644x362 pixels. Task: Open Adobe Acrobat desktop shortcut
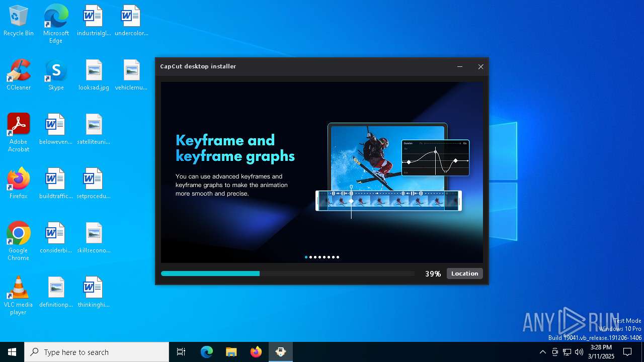tap(19, 133)
